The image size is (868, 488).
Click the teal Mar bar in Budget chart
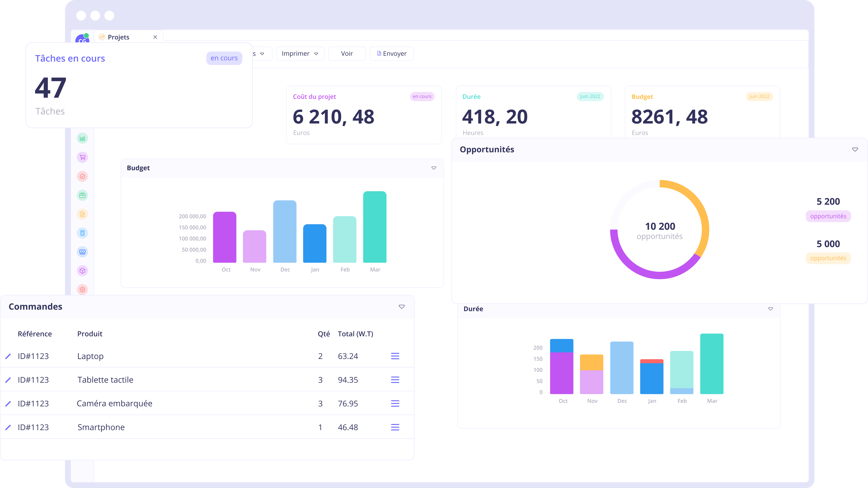point(375,227)
